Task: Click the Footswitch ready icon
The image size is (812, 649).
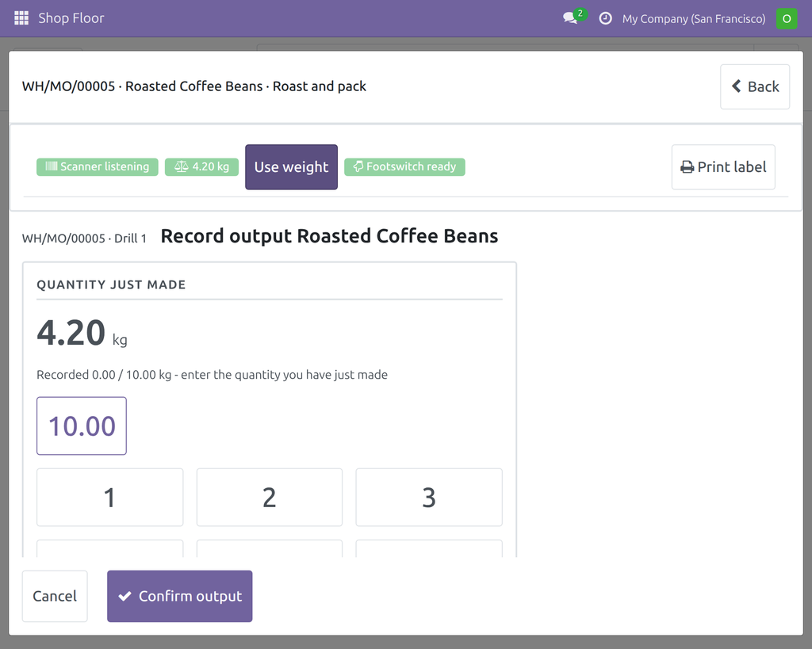Action: coord(358,166)
